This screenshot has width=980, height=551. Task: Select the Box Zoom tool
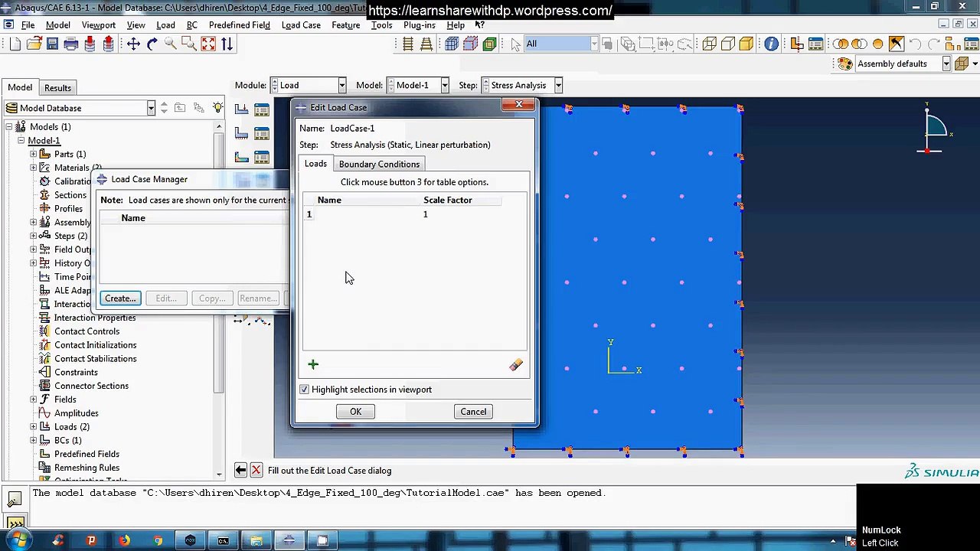coord(189,44)
